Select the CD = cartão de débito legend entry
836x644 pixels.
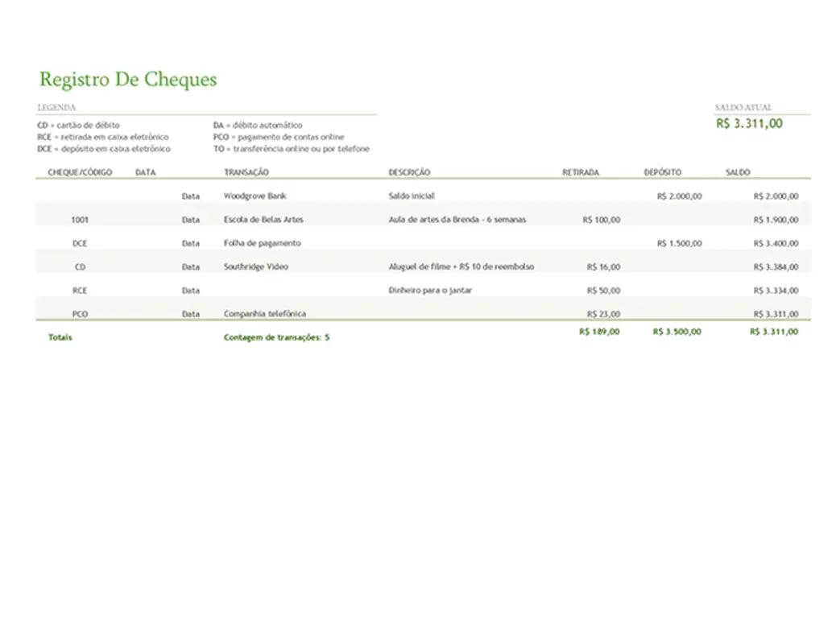tap(77, 125)
